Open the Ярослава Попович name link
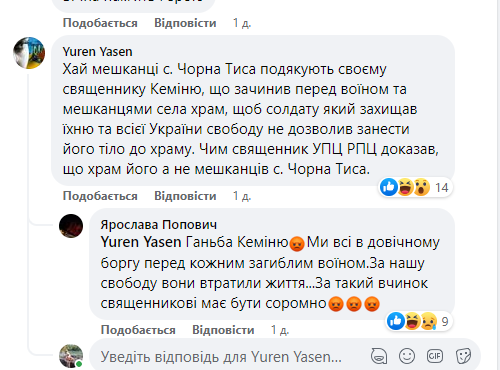Viewport: 500px width, 370px height. (159, 225)
